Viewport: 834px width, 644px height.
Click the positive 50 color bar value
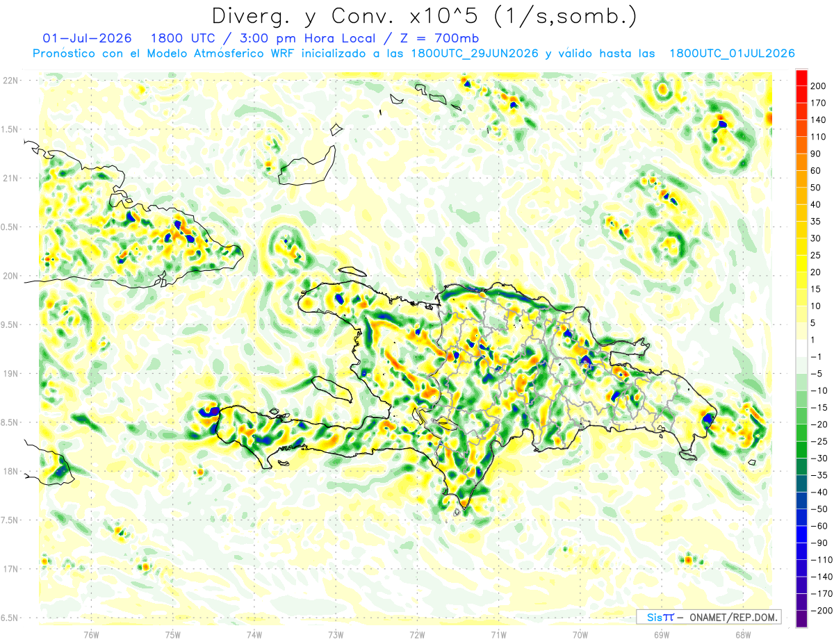coord(815,188)
